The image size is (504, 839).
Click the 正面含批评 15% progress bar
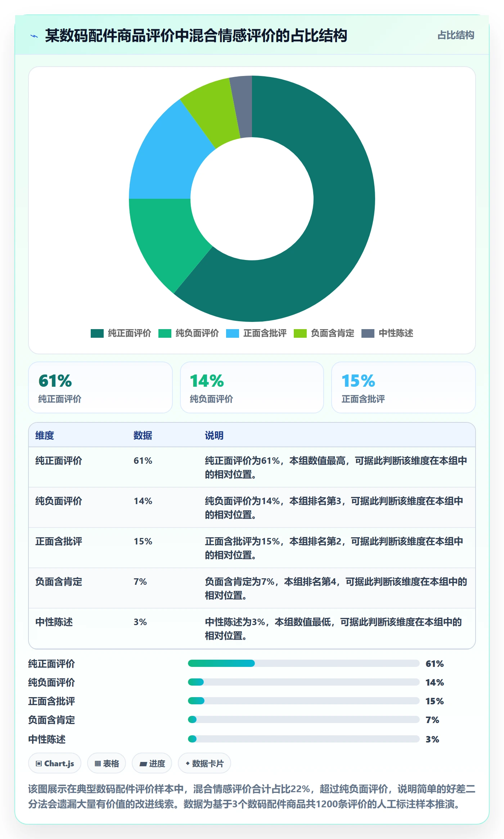[x=304, y=701]
